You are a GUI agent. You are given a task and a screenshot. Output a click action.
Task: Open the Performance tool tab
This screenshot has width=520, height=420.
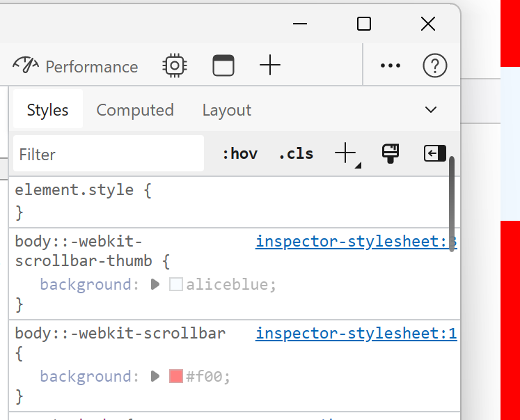75,65
